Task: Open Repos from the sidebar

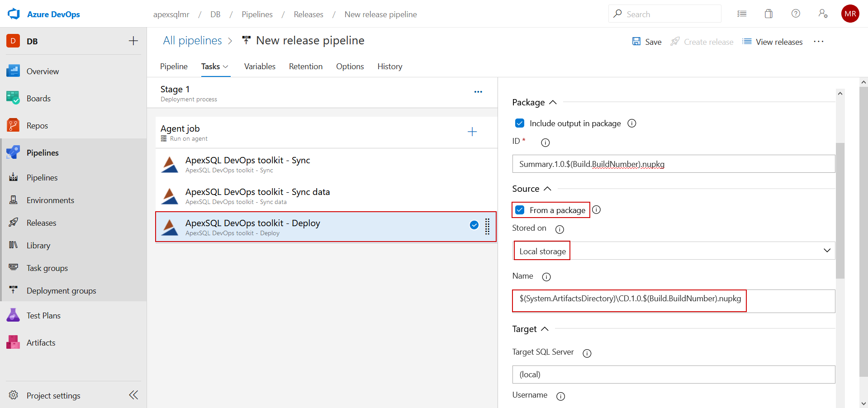Action: coord(37,126)
